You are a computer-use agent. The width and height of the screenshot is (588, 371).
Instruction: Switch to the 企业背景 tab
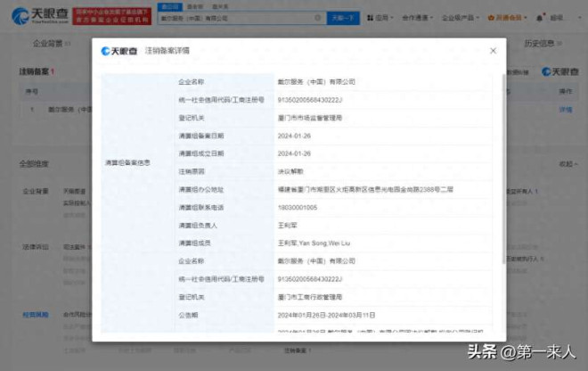48,43
